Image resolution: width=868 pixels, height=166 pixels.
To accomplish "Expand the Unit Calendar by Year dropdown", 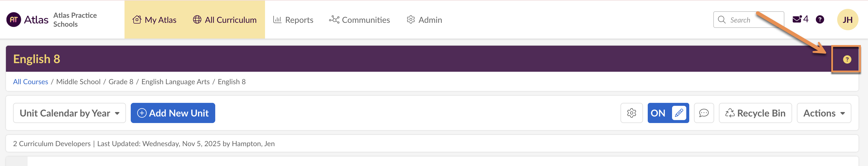I will tap(69, 113).
